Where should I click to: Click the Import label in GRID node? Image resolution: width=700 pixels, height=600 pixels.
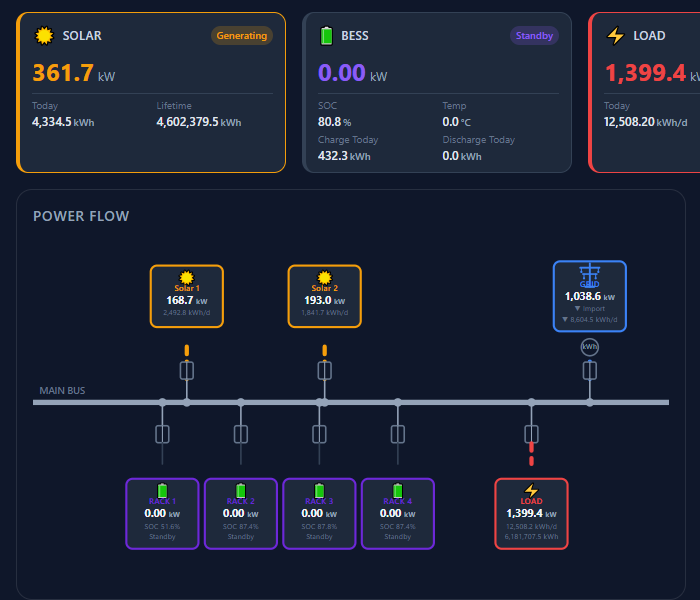(x=590, y=308)
